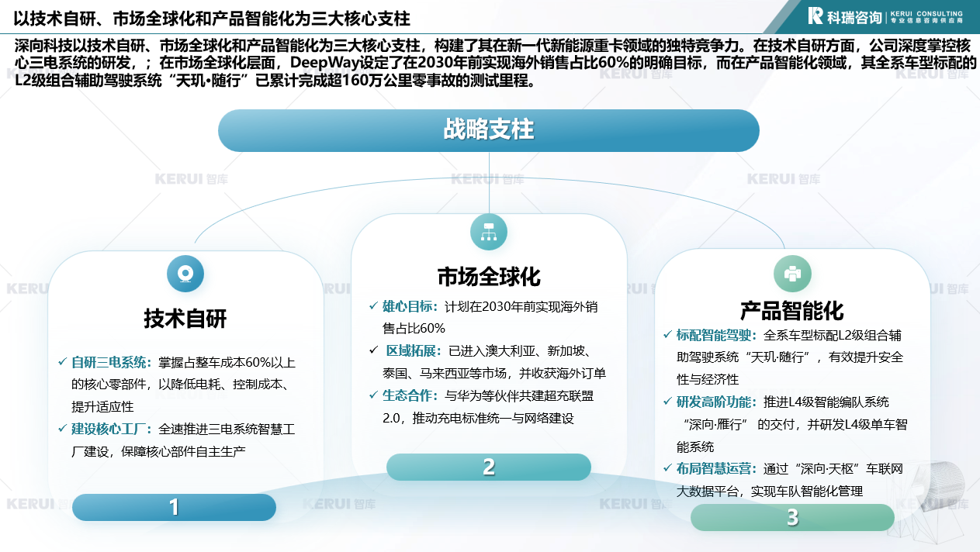This screenshot has height=552, width=980.
Task: Click the checkmark next to 雄心目标
Action: (373, 306)
